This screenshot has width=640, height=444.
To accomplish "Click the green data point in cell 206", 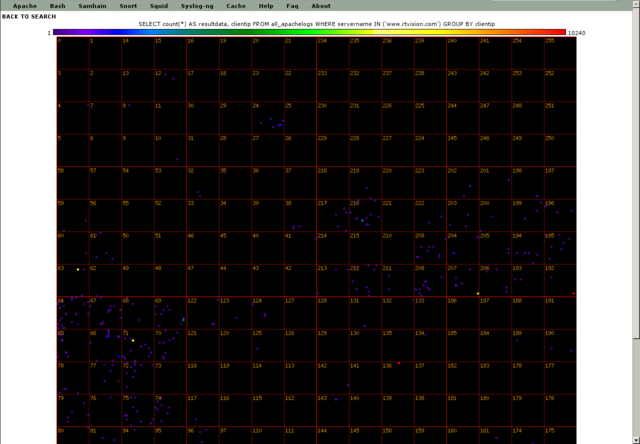I will [x=478, y=293].
